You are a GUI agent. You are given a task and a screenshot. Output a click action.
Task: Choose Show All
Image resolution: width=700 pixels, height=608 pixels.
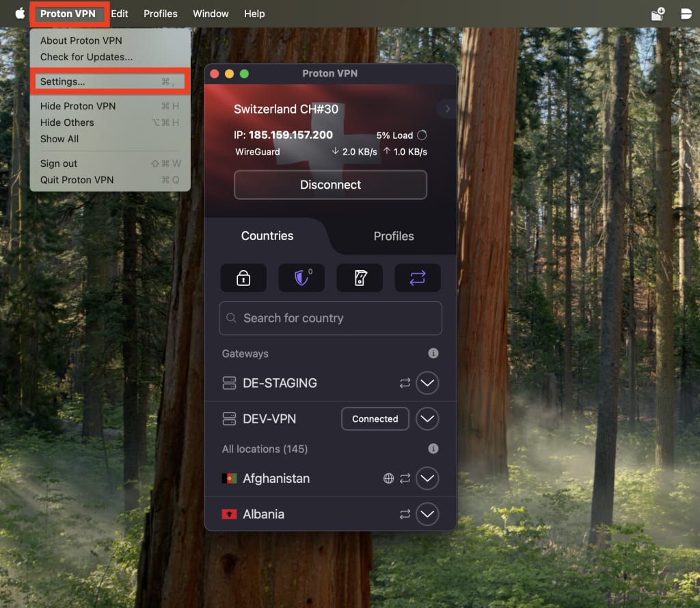tap(110, 139)
